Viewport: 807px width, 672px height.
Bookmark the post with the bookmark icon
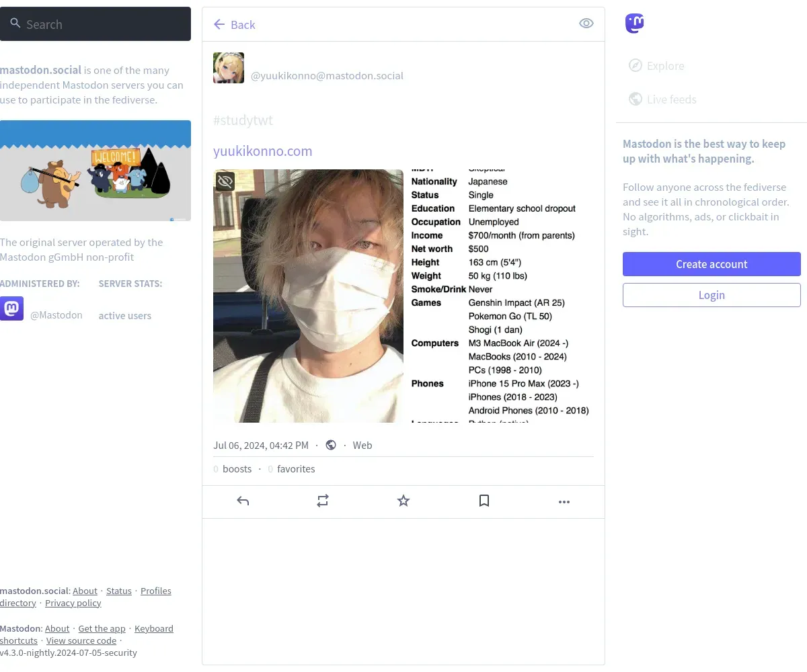[484, 501]
